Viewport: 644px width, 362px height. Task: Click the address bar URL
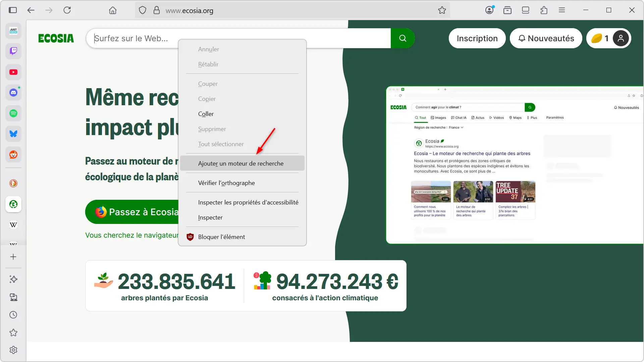pos(189,11)
